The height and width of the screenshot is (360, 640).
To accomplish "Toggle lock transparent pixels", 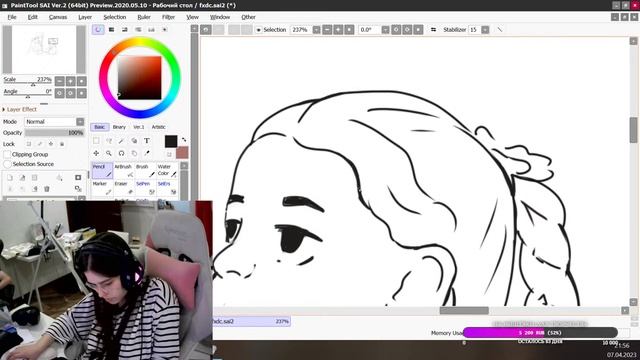I will pyautogui.click(x=29, y=144).
